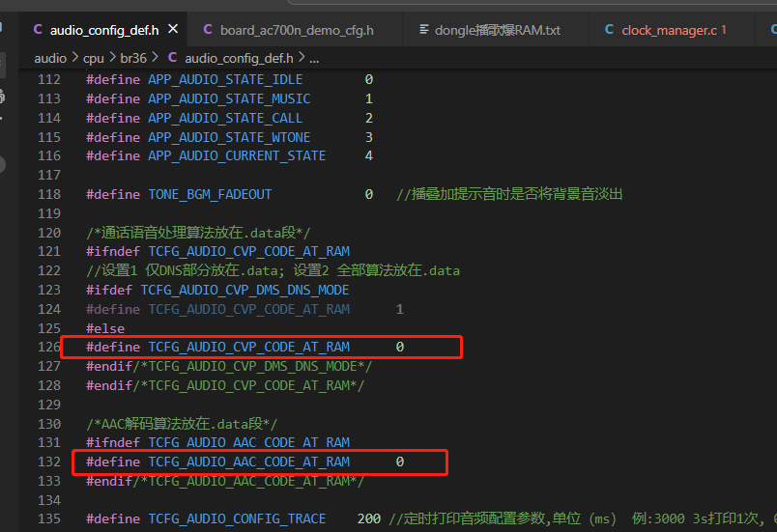Click the C file icon on clock_manager.c tab
Screen dimensions: 777x532
(610, 30)
